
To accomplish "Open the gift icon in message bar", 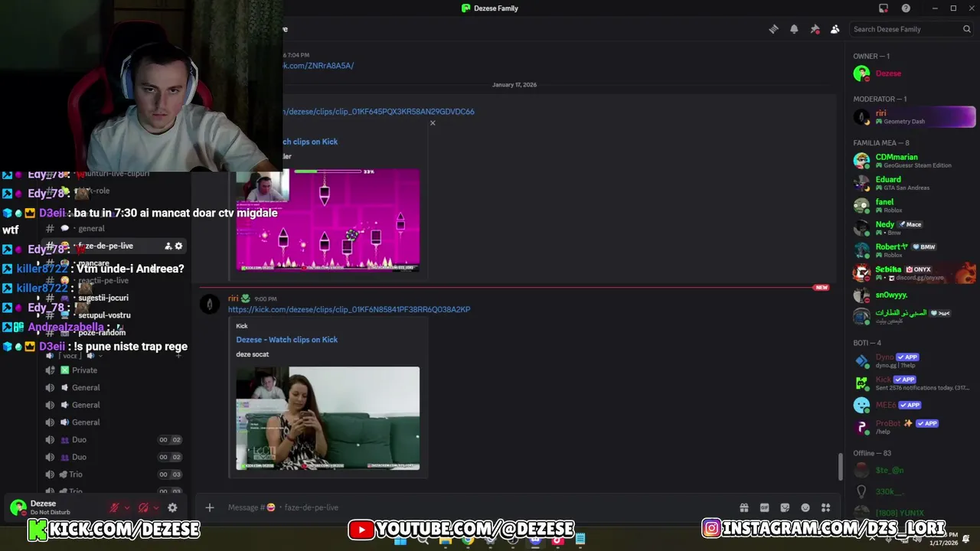I will point(743,507).
